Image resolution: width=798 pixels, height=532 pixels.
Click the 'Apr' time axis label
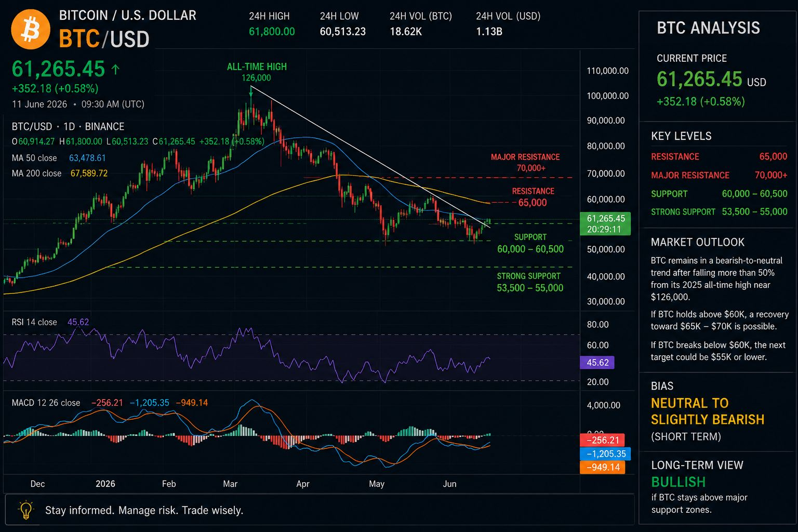click(303, 484)
